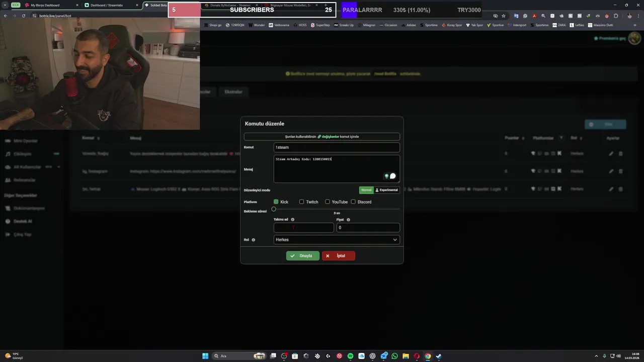
Task: Reload the page in the browser
Action: pos(24,16)
